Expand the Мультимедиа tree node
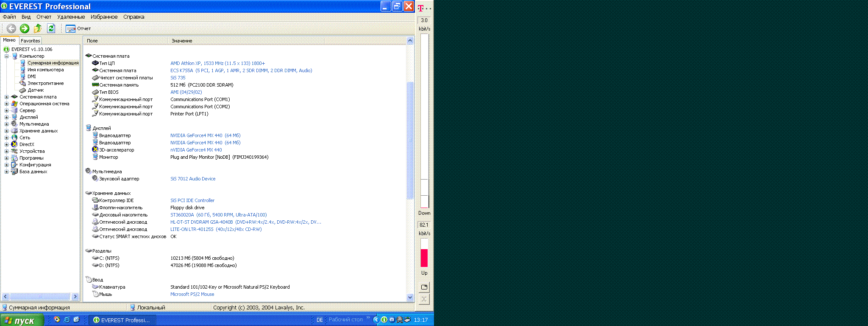 coord(6,124)
